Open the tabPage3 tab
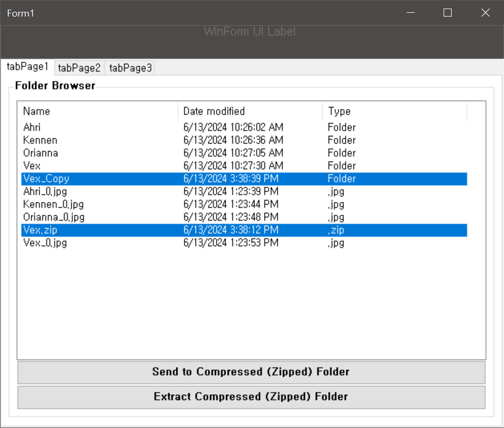 (x=130, y=68)
